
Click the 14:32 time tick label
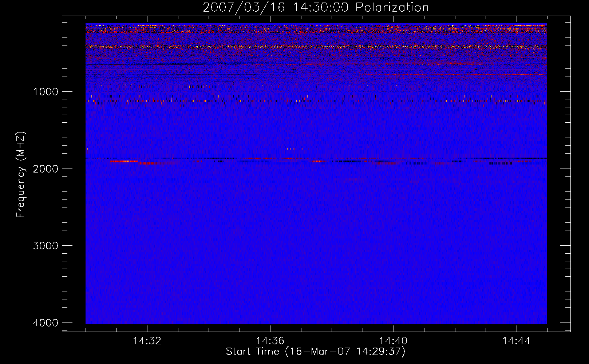[x=147, y=341]
